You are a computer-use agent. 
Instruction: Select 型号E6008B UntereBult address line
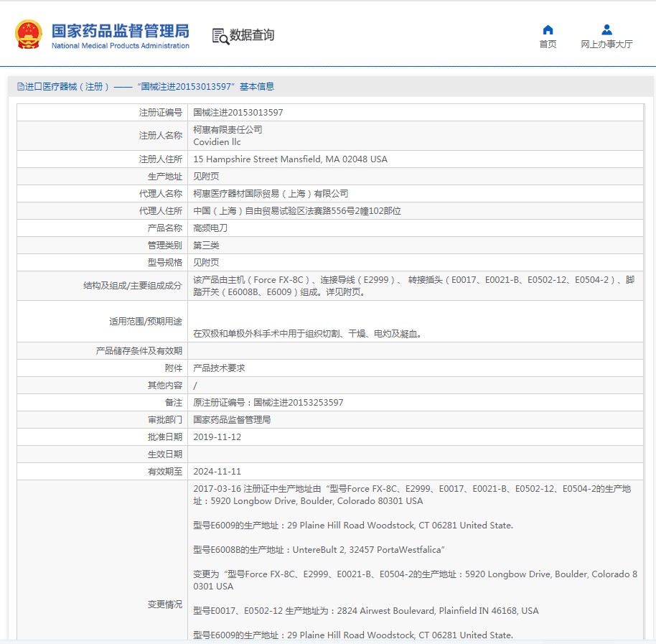coord(319,550)
